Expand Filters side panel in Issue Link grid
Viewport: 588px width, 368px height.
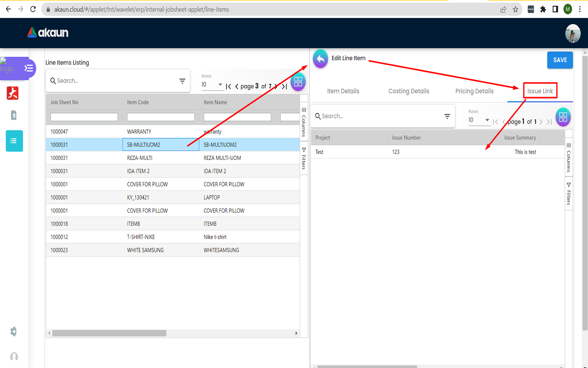tap(568, 193)
